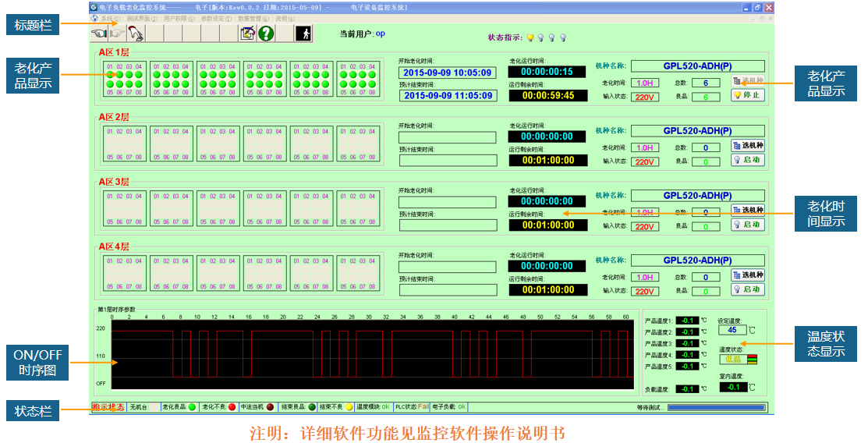Open the green question mark help icon

pos(267,33)
